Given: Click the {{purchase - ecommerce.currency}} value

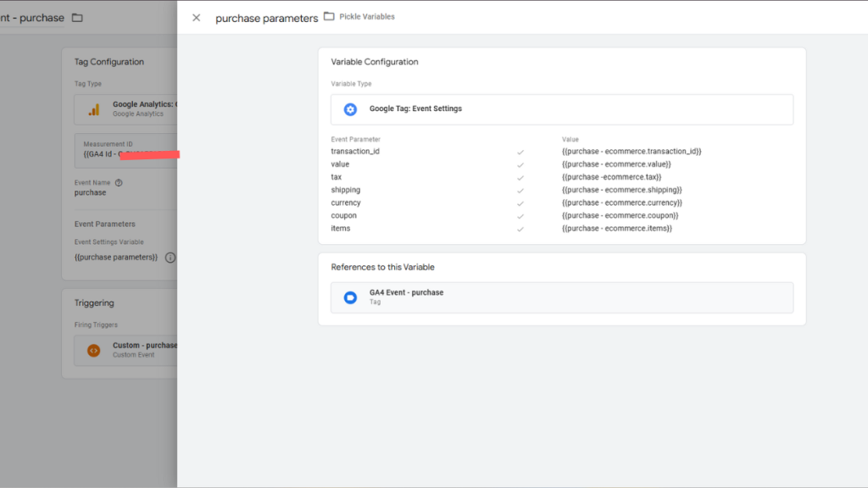Looking at the screenshot, I should [x=622, y=202].
